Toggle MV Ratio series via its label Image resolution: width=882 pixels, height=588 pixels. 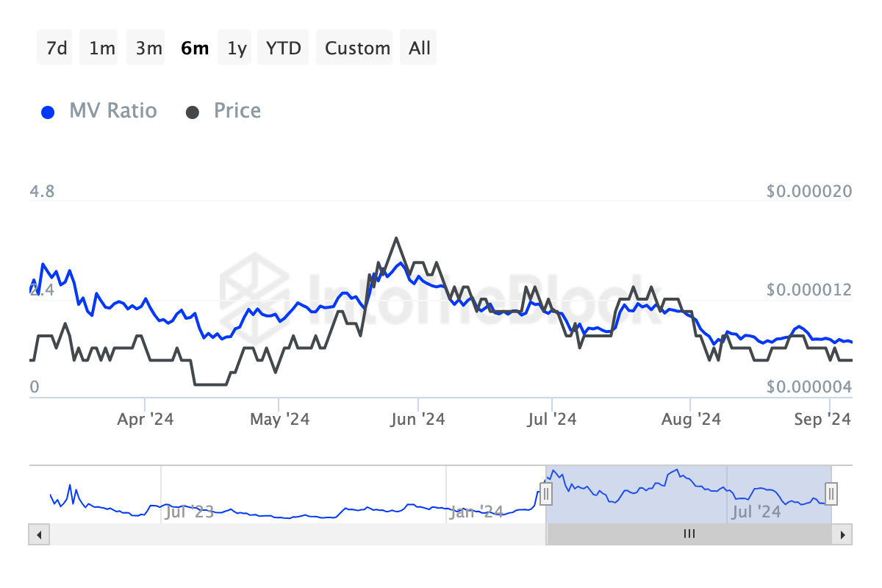point(112,111)
